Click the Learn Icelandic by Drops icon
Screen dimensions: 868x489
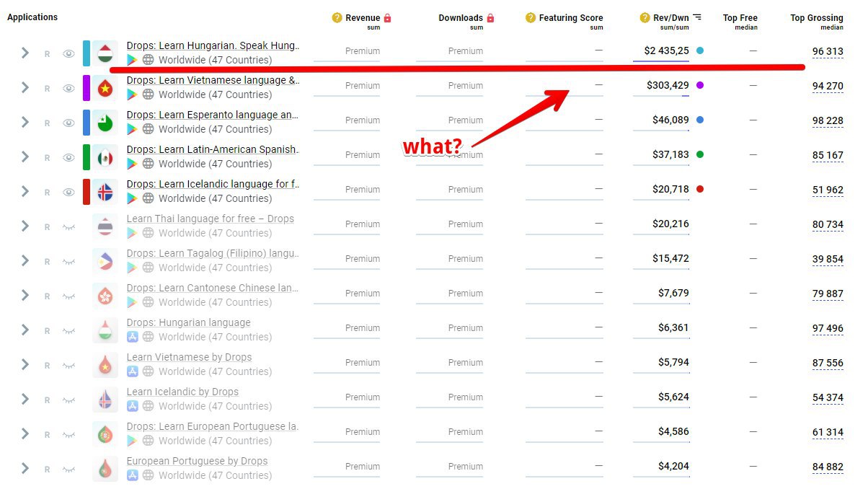click(x=105, y=400)
